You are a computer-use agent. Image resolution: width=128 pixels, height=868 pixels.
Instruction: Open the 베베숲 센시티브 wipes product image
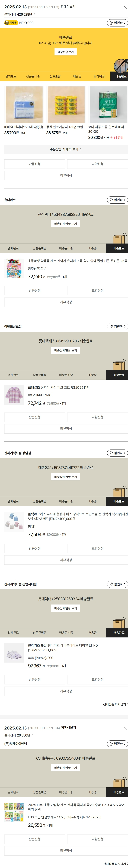24,105
